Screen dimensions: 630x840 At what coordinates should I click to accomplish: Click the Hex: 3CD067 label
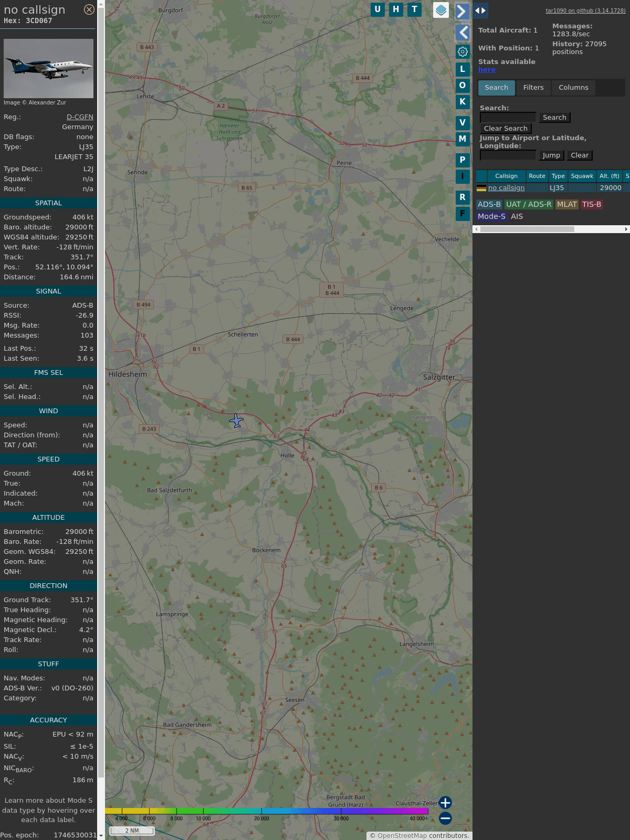28,21
